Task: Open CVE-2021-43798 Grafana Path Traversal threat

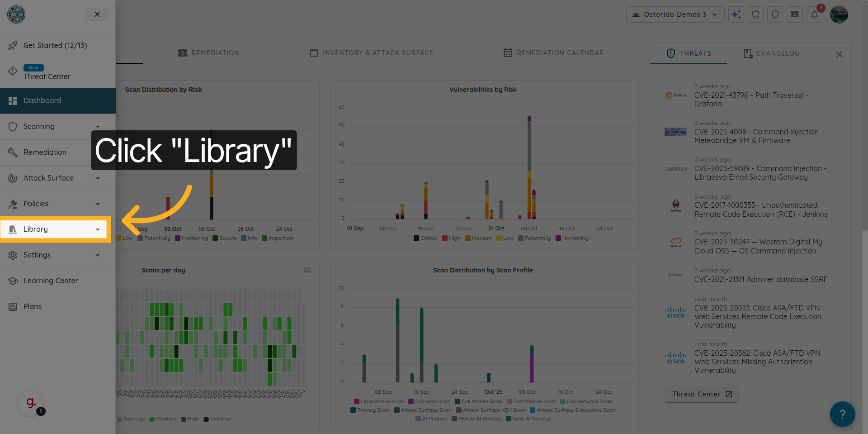Action: pyautogui.click(x=751, y=99)
